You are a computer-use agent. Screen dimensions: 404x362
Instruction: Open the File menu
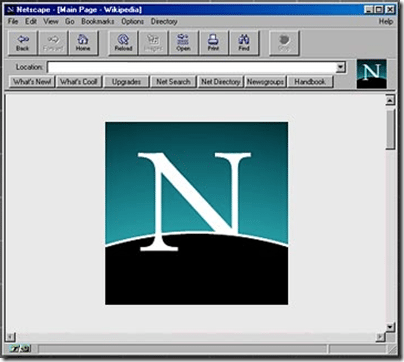[x=13, y=21]
